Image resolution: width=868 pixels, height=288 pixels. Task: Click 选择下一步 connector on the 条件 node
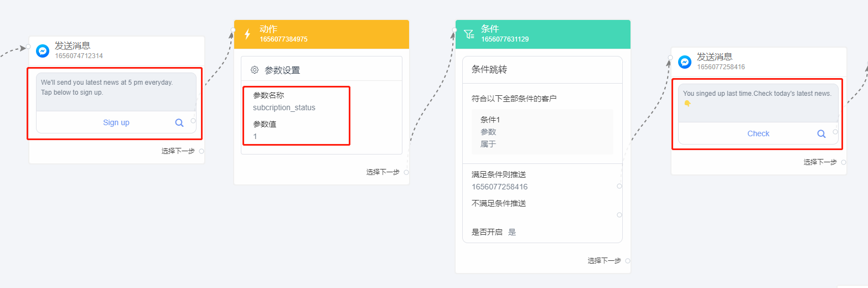coord(628,260)
